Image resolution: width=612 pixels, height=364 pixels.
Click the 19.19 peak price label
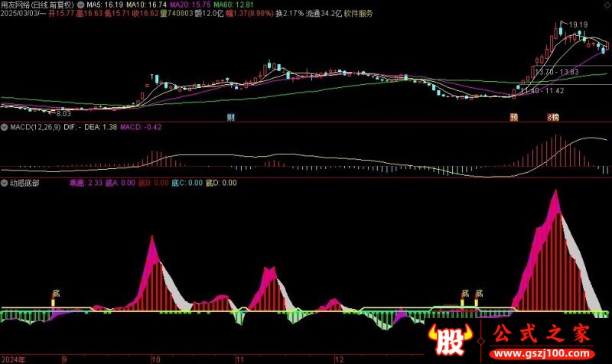click(578, 25)
